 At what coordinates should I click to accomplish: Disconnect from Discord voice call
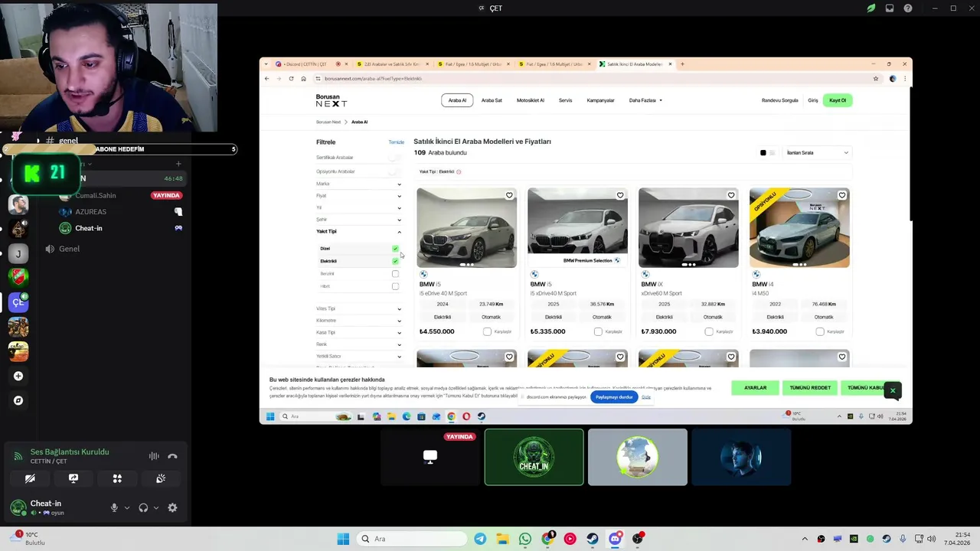(x=172, y=456)
